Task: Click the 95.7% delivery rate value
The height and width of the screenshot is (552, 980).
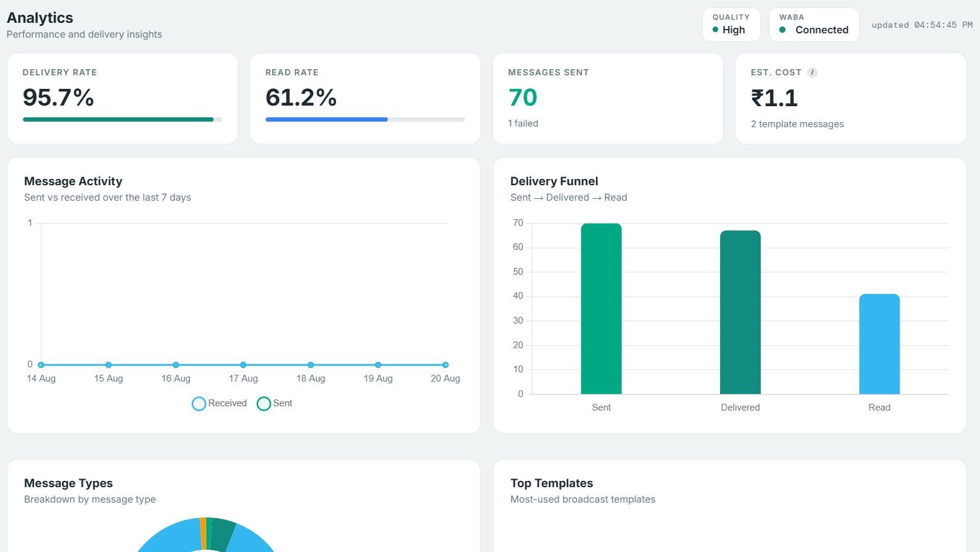Action: pos(59,98)
